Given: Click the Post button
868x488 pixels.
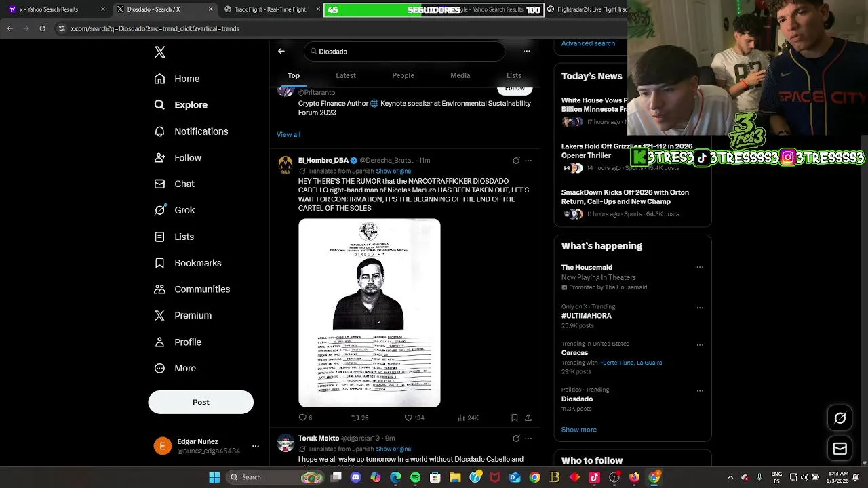Looking at the screenshot, I should click(201, 402).
